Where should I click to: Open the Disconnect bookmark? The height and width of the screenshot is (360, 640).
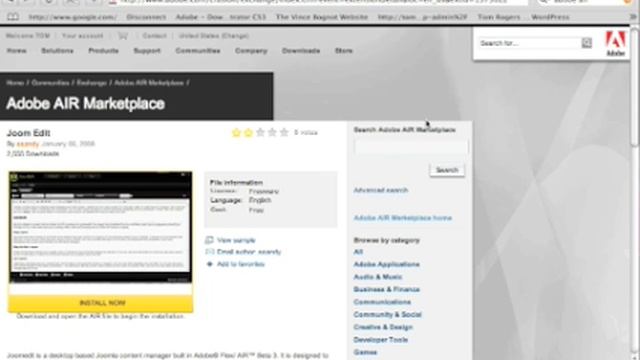click(x=146, y=17)
